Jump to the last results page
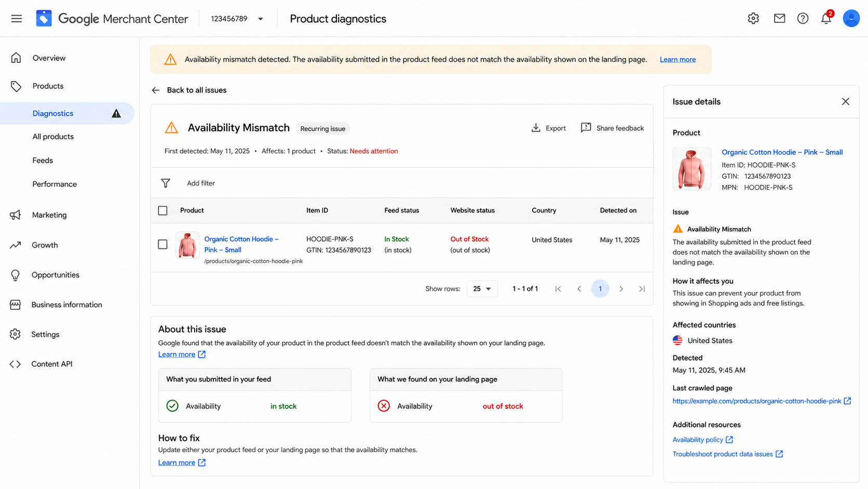This screenshot has width=868, height=489. 642,288
